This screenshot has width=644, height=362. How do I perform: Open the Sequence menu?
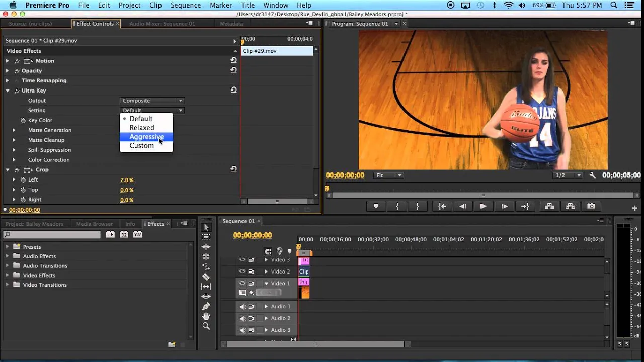pos(186,5)
